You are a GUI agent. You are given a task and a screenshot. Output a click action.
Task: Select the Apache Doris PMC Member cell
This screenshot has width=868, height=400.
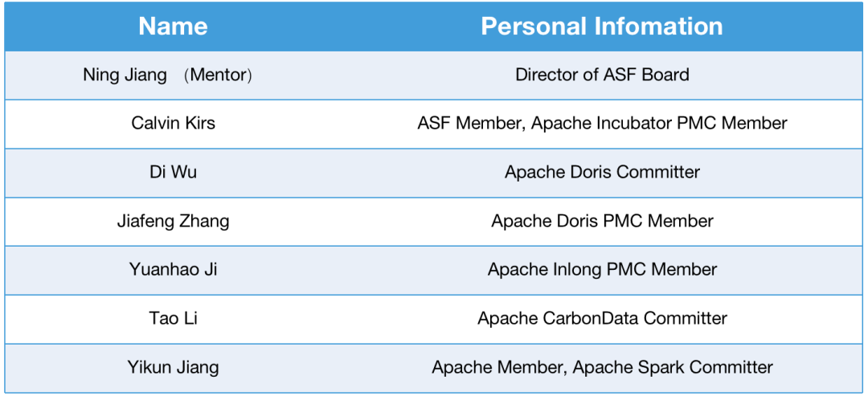click(x=602, y=221)
